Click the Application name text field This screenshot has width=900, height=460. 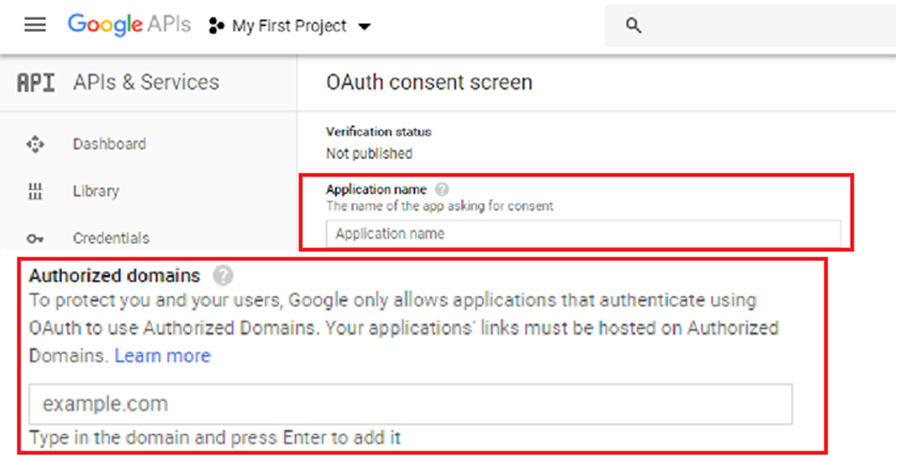582,234
